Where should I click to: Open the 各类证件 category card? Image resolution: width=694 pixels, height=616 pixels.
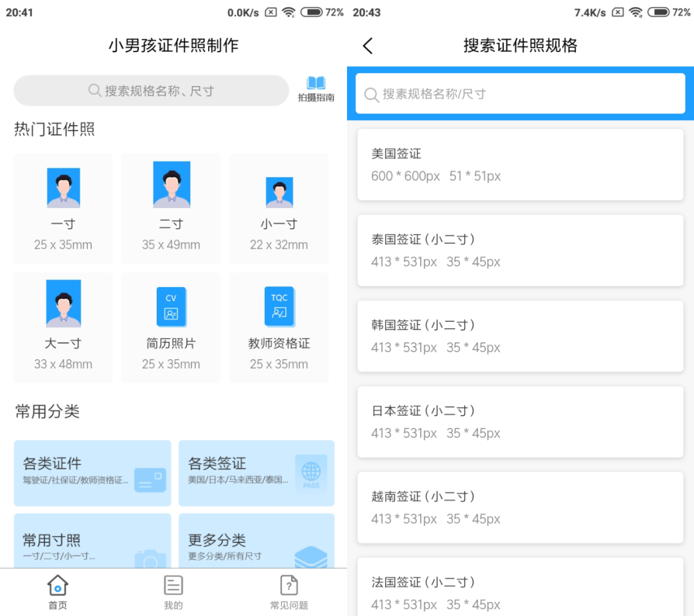click(x=93, y=473)
